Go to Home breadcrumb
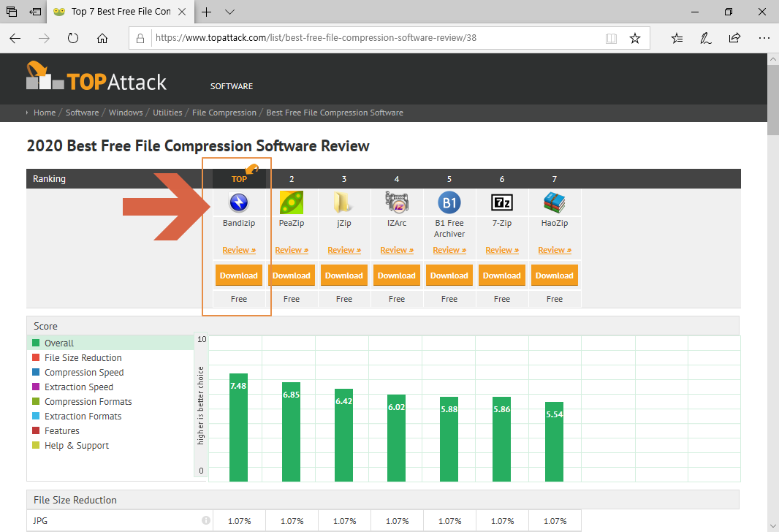Viewport: 779px width, 532px height. click(45, 113)
